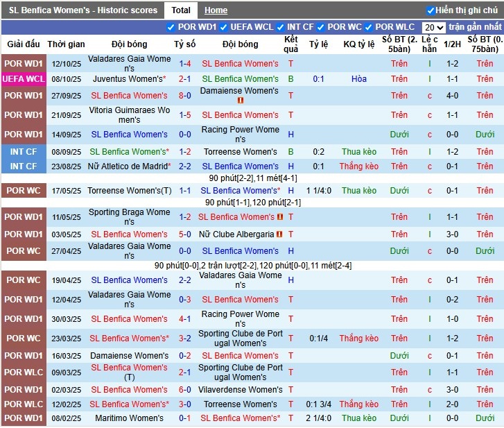The width and height of the screenshot is (504, 428).
Task: Open the Juventus Women's team link
Action: 128,79
